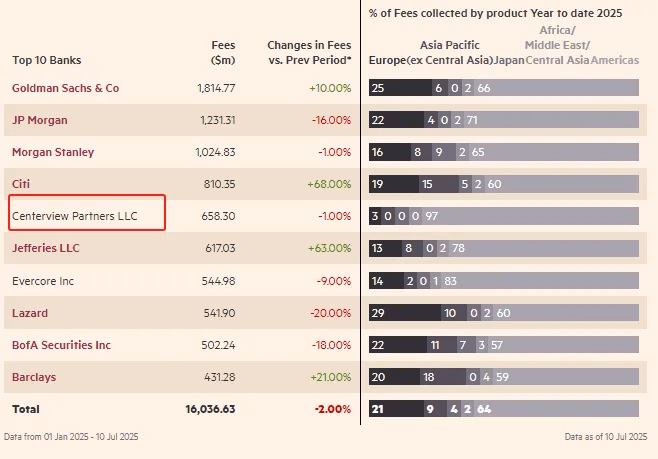Click Changes in Fees vs. Prev Period header

pyautogui.click(x=309, y=52)
